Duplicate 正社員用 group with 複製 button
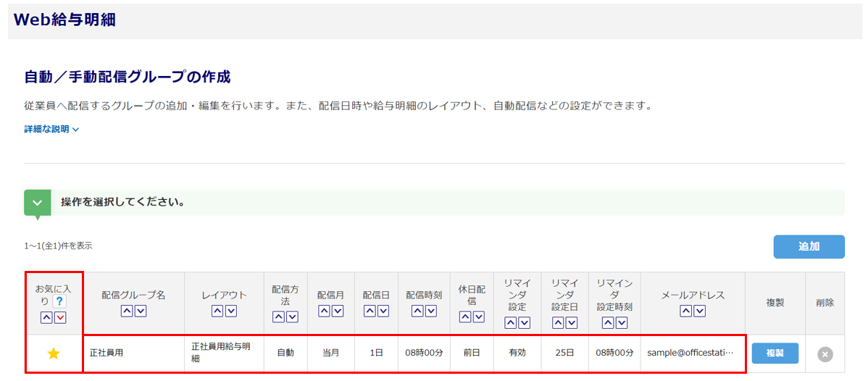The image size is (868, 381). point(775,353)
